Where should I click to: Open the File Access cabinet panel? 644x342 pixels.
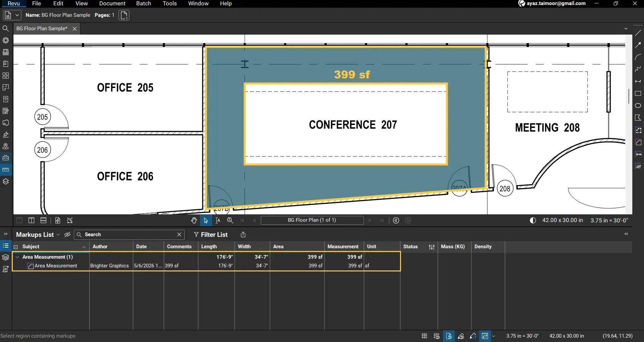(x=6, y=99)
